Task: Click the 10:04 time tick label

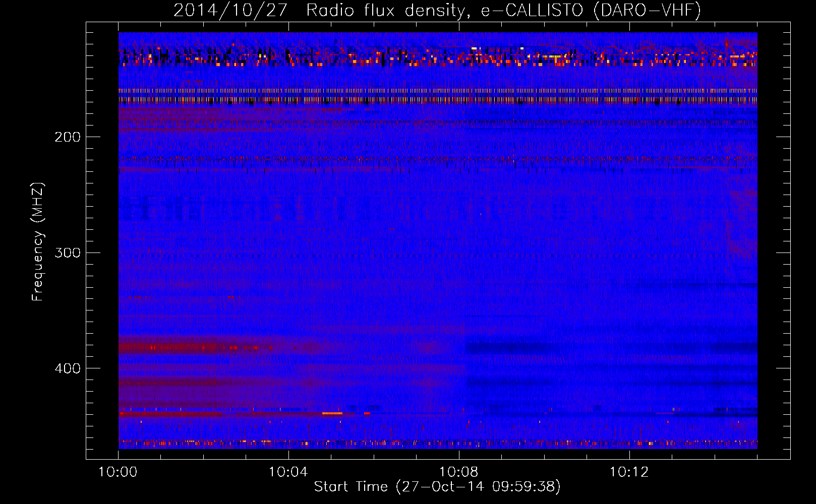Action: tap(288, 472)
